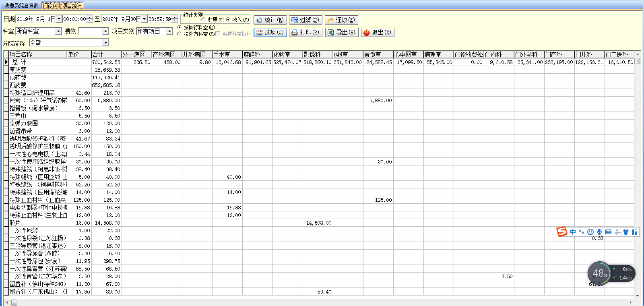Switch punctuation mode in the Sogou toolbar

(x=581, y=232)
